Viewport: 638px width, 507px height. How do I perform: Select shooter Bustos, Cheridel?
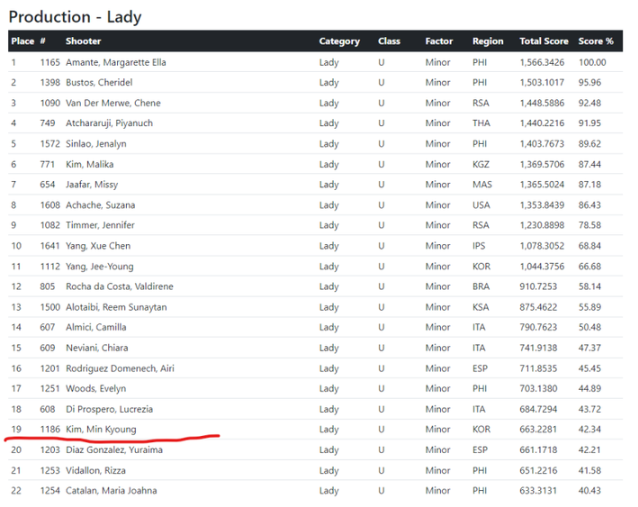click(99, 82)
